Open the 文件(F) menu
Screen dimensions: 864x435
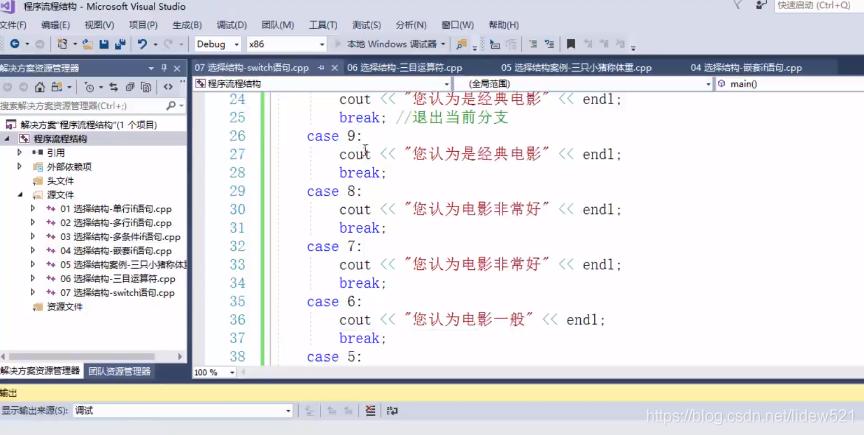[13, 25]
